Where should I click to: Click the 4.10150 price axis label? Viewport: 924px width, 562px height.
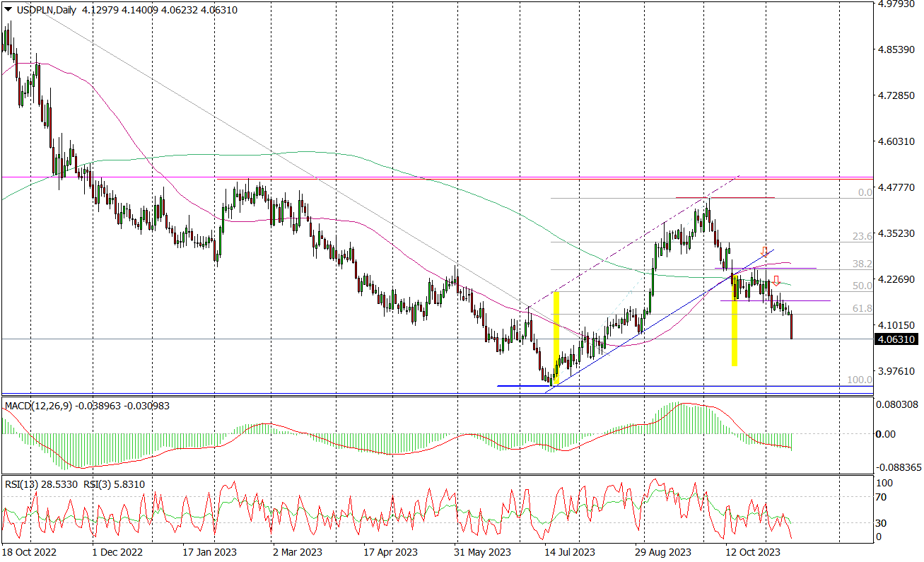[x=896, y=325]
